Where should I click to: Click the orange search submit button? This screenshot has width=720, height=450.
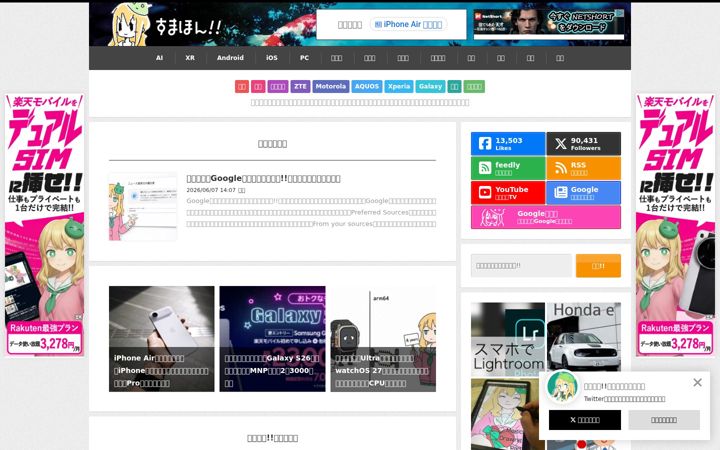(x=598, y=265)
